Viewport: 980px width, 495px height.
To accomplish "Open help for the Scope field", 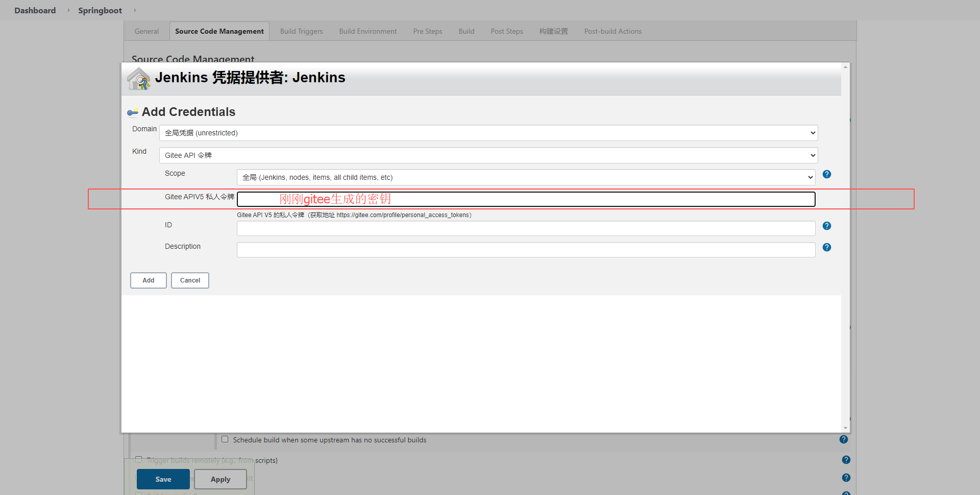I will tap(827, 174).
